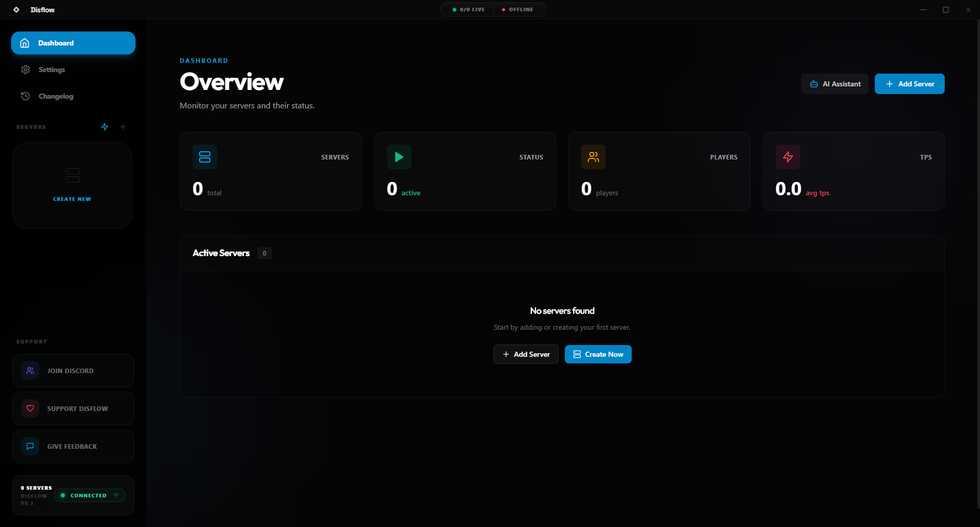Viewport: 980px width, 527px height.
Task: Click Create Now in Active Servers panel
Action: pos(597,354)
